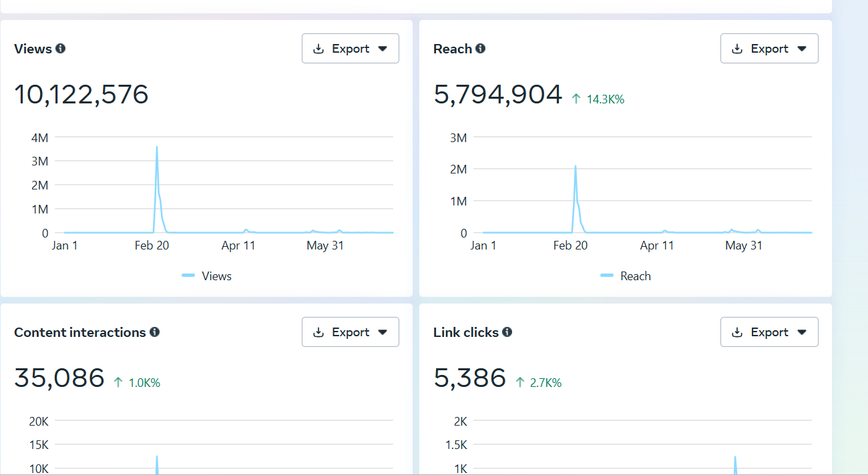Click the 2K axis label on Link clicks chart
Screen dimensions: 868x475
[x=461, y=421]
